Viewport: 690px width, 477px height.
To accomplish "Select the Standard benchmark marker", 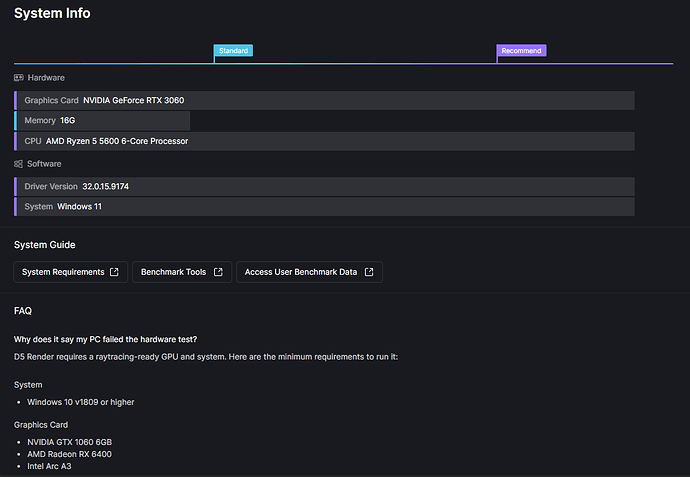I will [x=233, y=51].
